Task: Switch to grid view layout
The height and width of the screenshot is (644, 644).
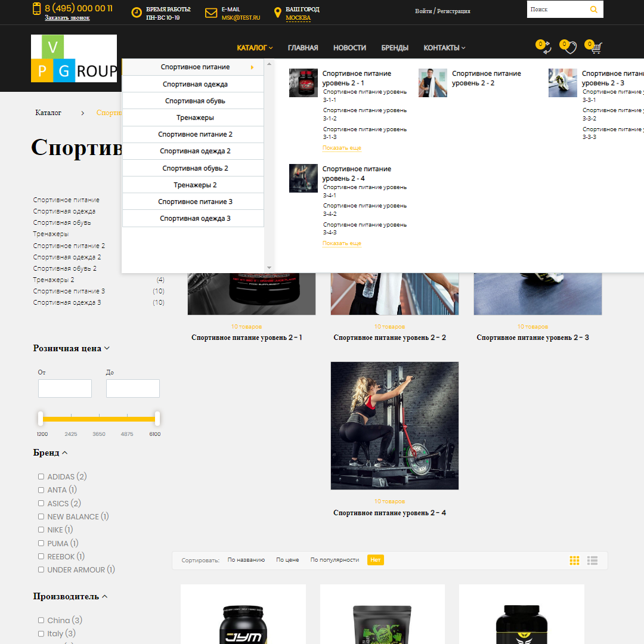Action: [574, 561]
